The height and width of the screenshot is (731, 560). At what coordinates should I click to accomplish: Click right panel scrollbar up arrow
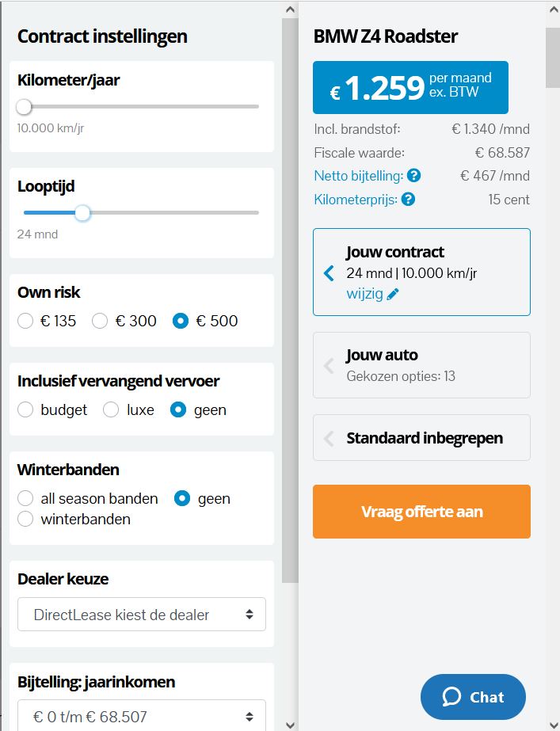(552, 8)
